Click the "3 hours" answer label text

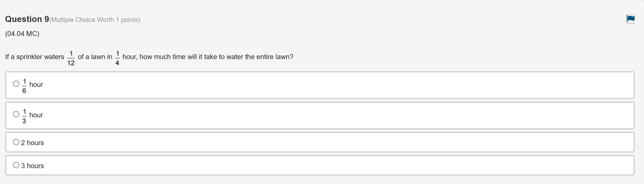coord(33,166)
